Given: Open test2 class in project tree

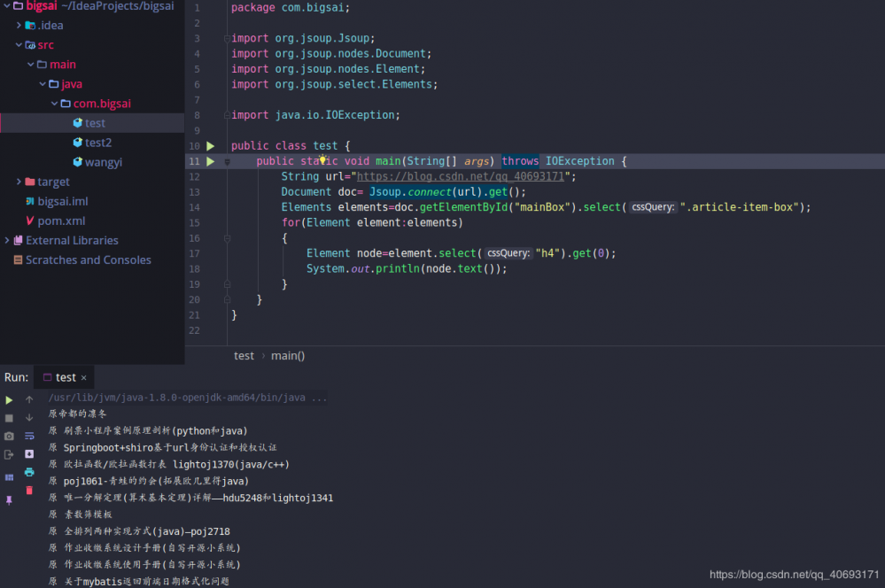Looking at the screenshot, I should pos(98,143).
